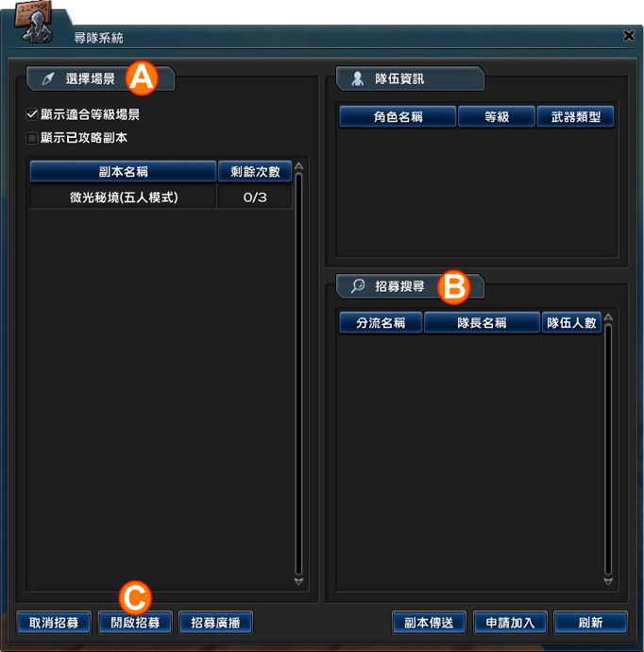Enable 顯示已攻略副本 checkbox
The height and width of the screenshot is (652, 644).
point(32,138)
